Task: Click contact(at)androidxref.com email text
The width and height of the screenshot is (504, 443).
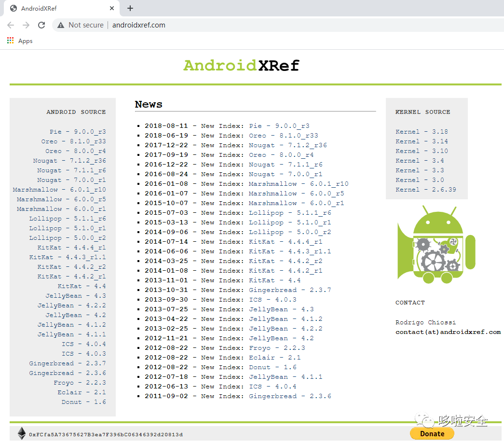Action: click(x=448, y=332)
